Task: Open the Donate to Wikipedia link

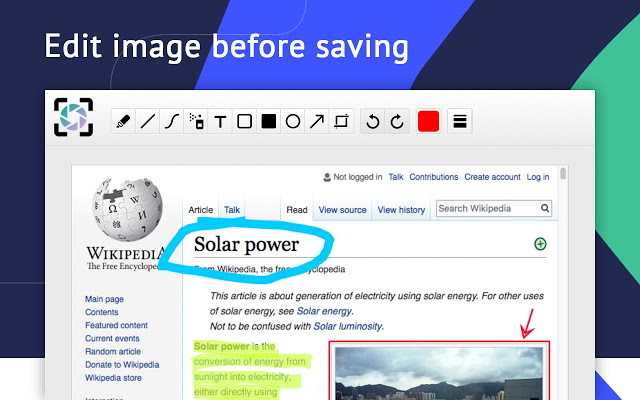Action: [122, 364]
